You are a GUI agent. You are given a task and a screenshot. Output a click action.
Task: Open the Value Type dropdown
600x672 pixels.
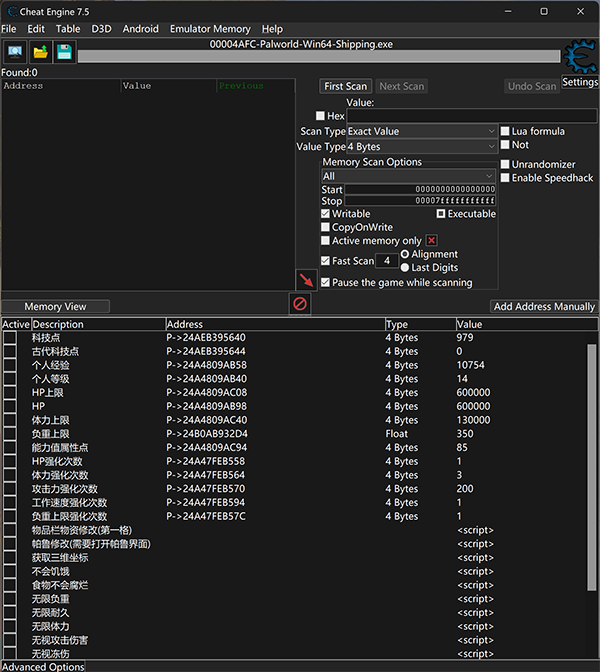421,147
